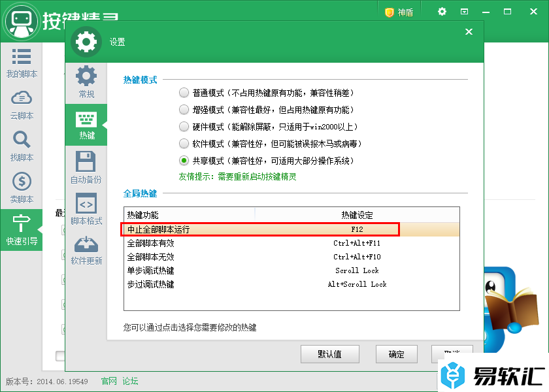The image size is (549, 392).
Task: Click the 热键设定 column header
Action: click(x=357, y=215)
